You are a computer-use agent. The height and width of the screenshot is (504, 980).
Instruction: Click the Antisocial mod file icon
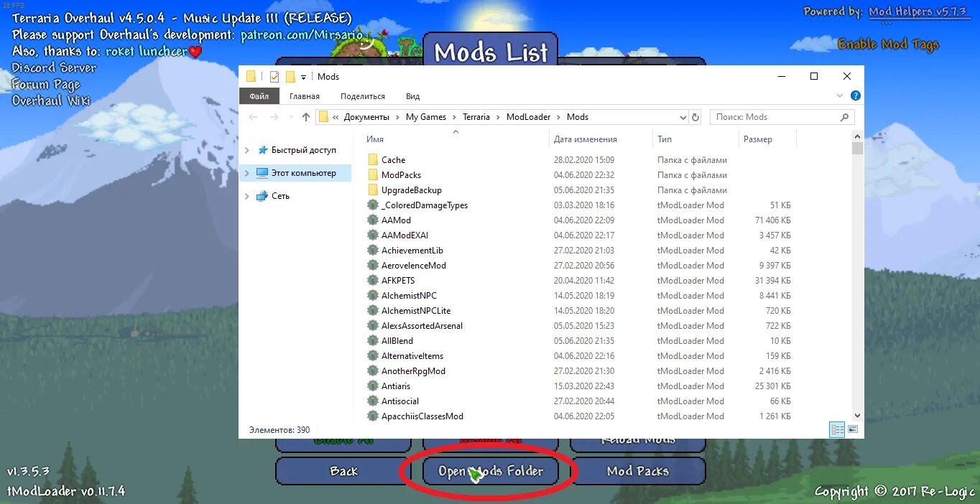[x=372, y=401]
